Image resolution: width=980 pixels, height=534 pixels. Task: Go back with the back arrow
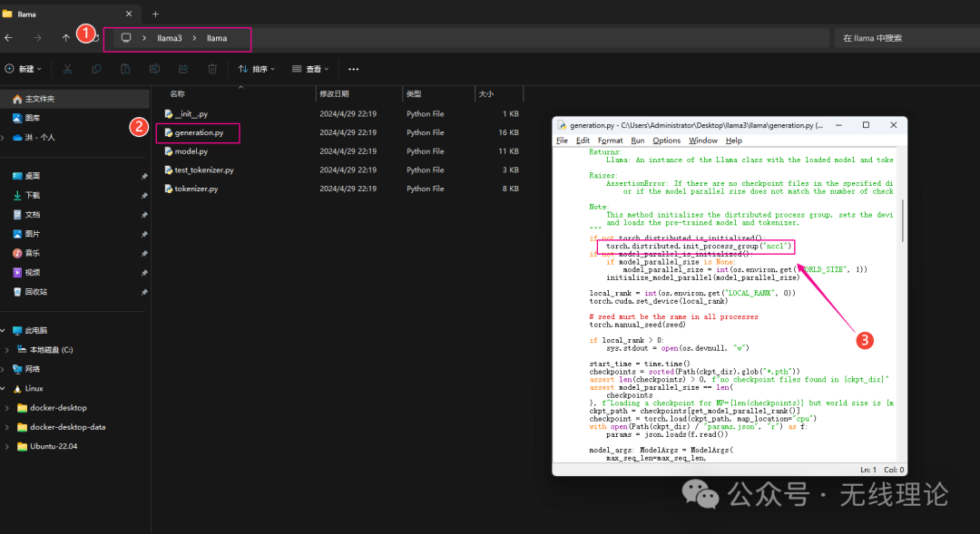(x=9, y=38)
